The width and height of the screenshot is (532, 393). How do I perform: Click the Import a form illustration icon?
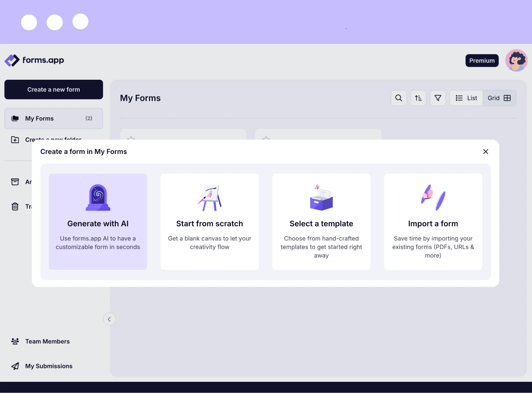click(x=433, y=198)
